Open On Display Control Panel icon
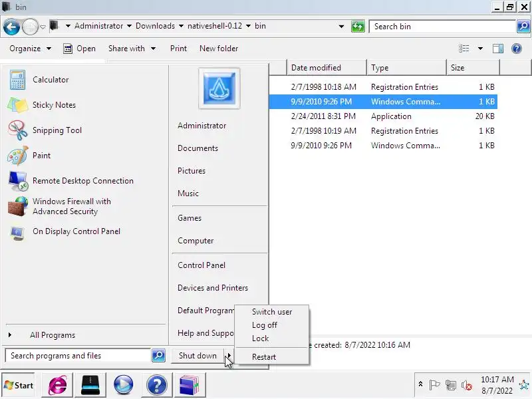This screenshot has height=399, width=532. tap(18, 232)
